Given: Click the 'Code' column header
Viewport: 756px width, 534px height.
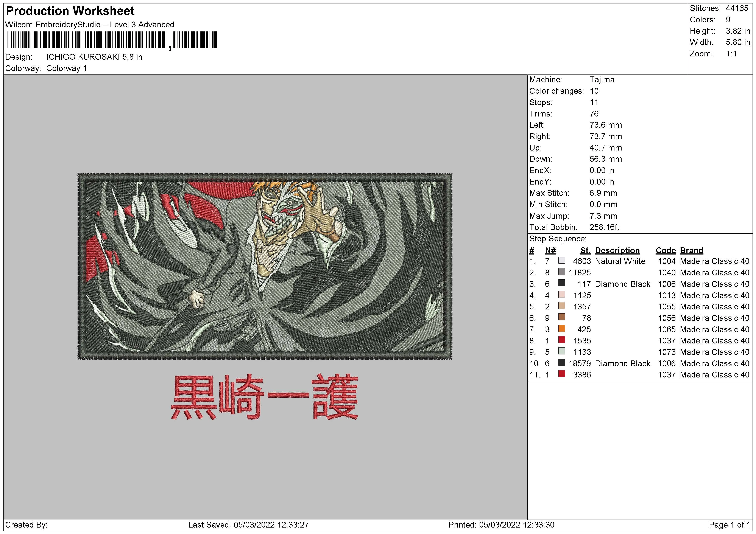Looking at the screenshot, I should click(666, 250).
